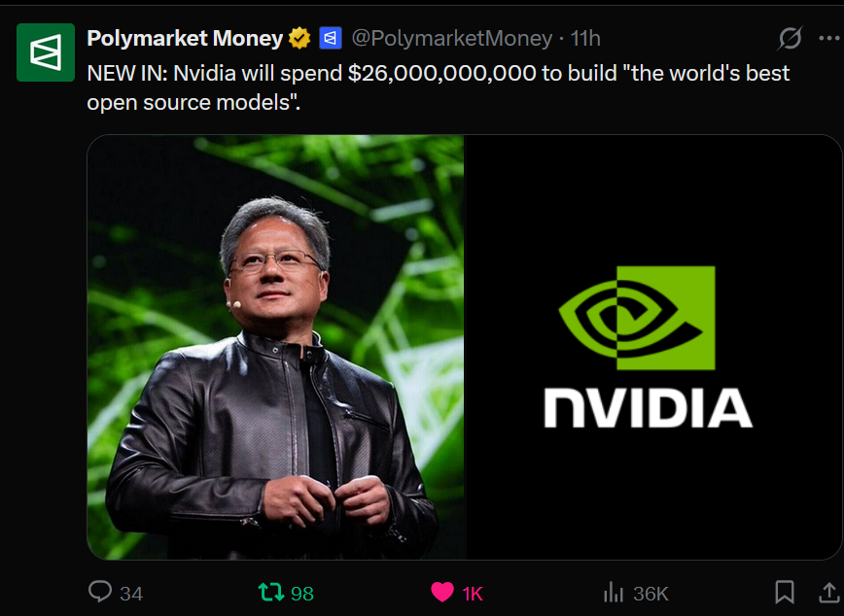Click the 36K view count

[651, 594]
